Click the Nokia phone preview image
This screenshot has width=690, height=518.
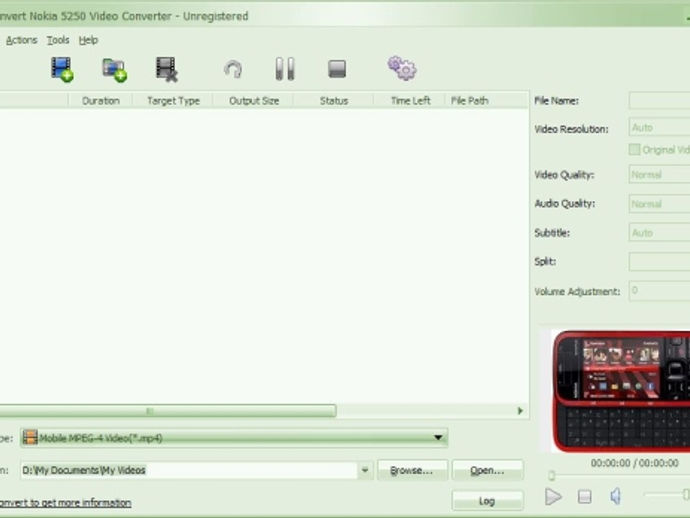(620, 391)
